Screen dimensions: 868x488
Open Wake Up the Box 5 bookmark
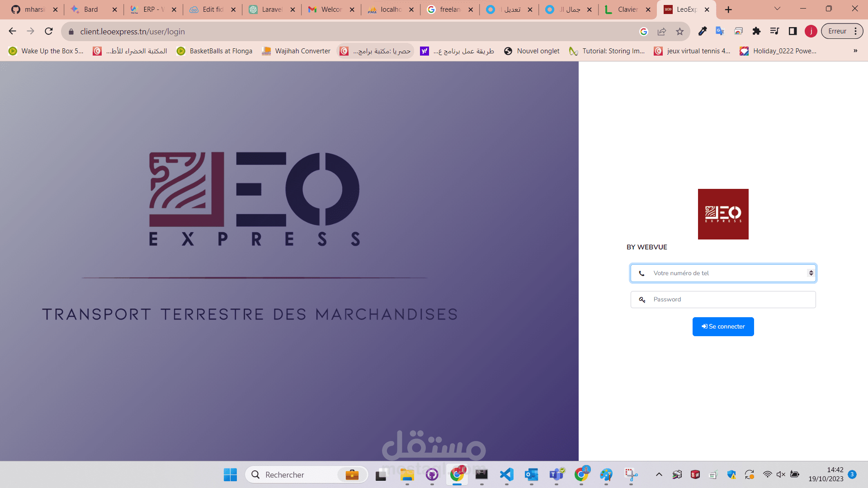pyautogui.click(x=46, y=51)
